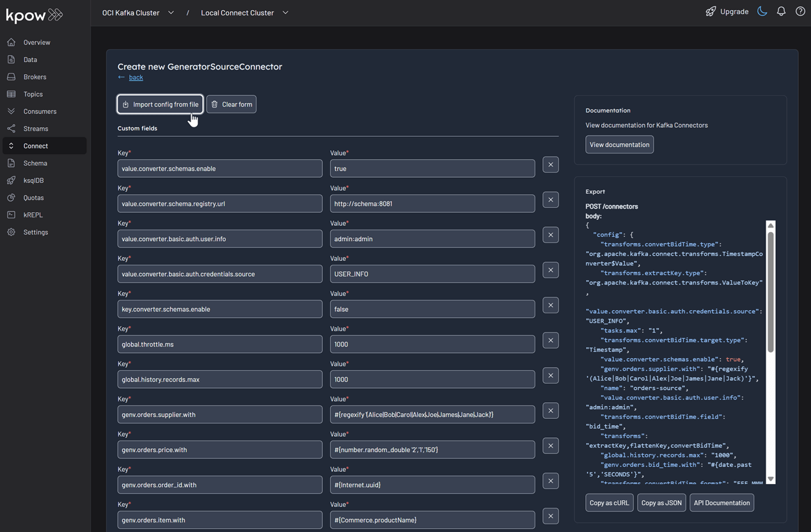Remove the genv.orders.item.with row
This screenshot has height=532, width=811.
[551, 516]
